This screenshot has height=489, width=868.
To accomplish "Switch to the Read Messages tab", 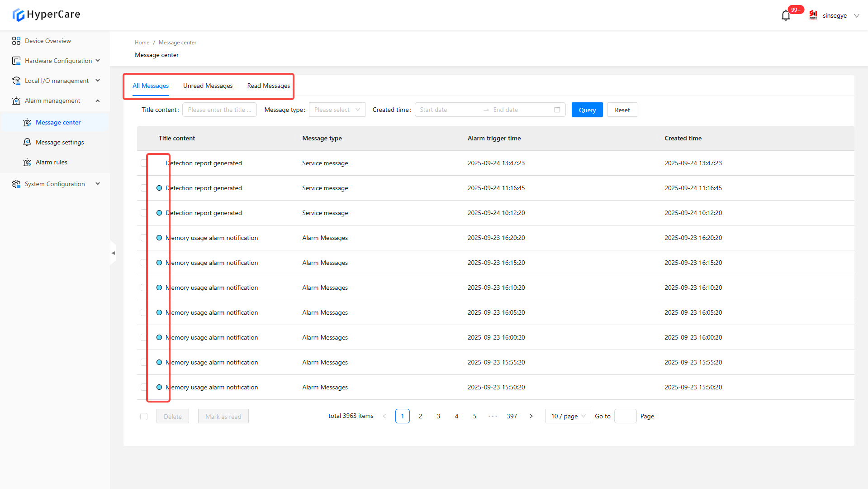I will pos(268,86).
